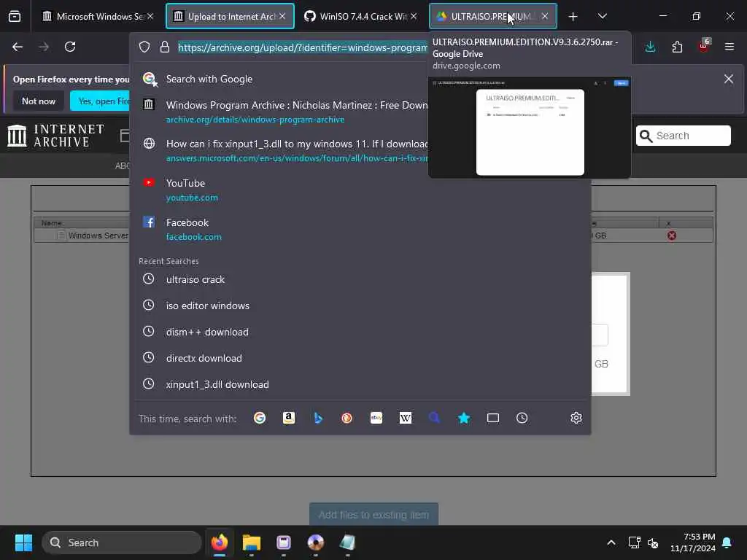Close the ULTRAISO.PREMIUM tab

click(544, 16)
